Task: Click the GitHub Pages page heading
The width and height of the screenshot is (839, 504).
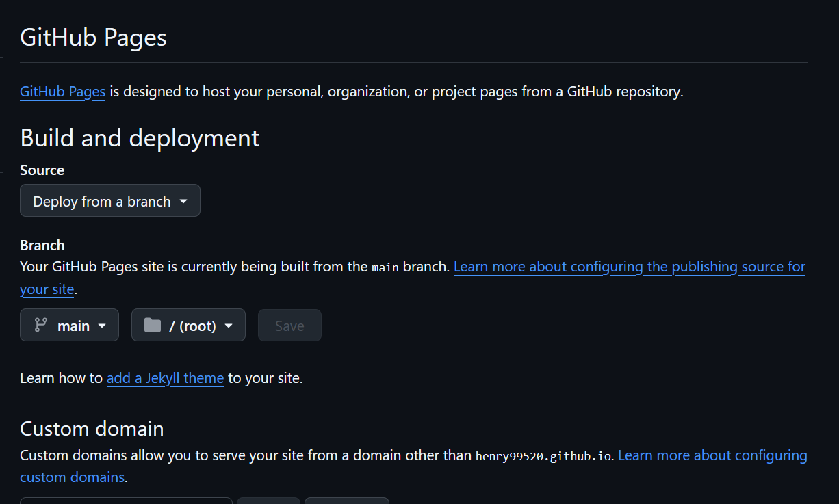Action: [x=94, y=38]
